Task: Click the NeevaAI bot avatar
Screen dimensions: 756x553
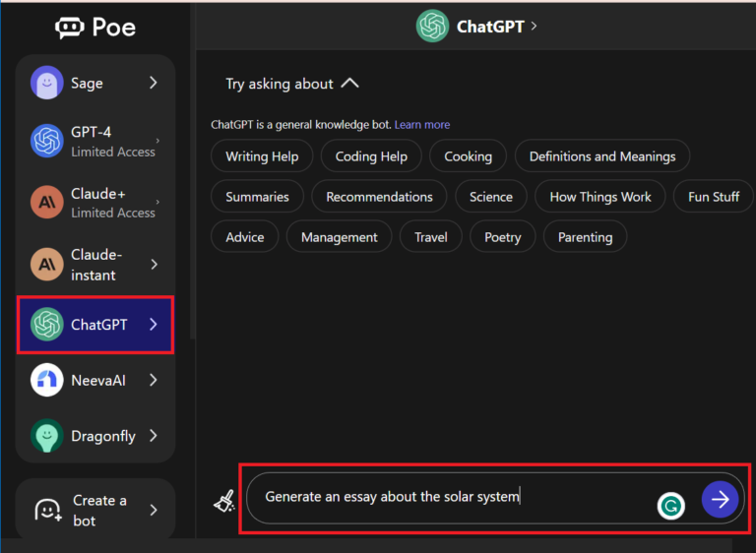Action: tap(47, 380)
